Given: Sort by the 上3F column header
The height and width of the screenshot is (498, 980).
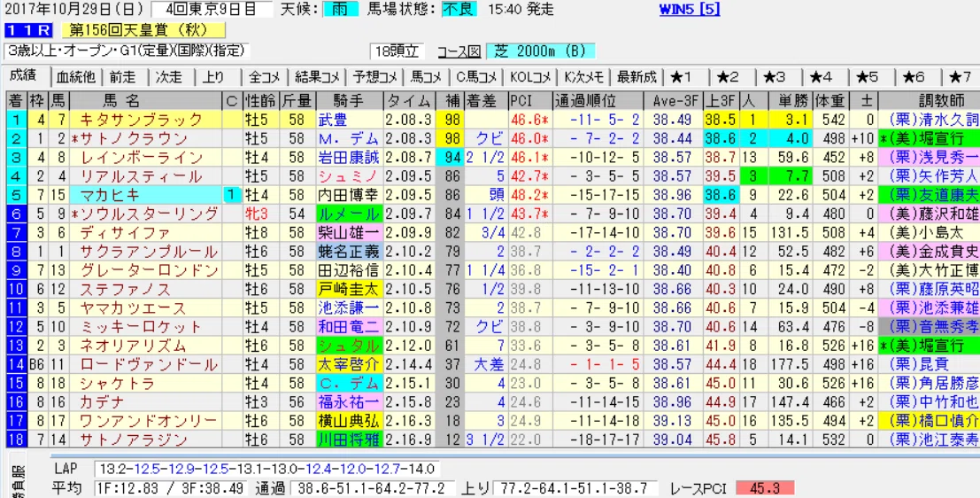Looking at the screenshot, I should click(720, 101).
